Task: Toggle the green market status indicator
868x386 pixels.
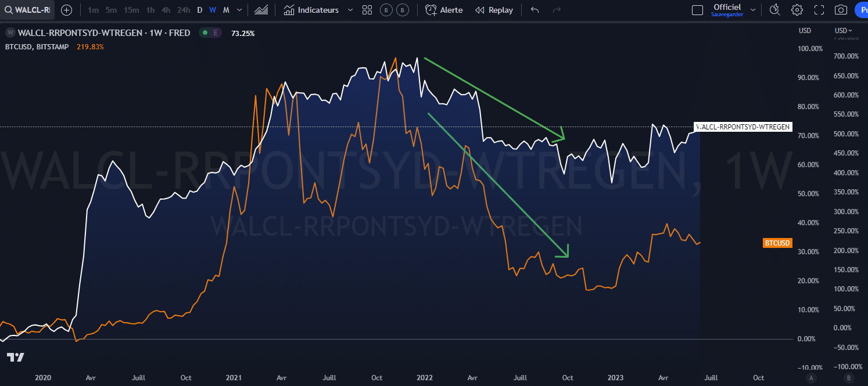Action: click(x=204, y=33)
